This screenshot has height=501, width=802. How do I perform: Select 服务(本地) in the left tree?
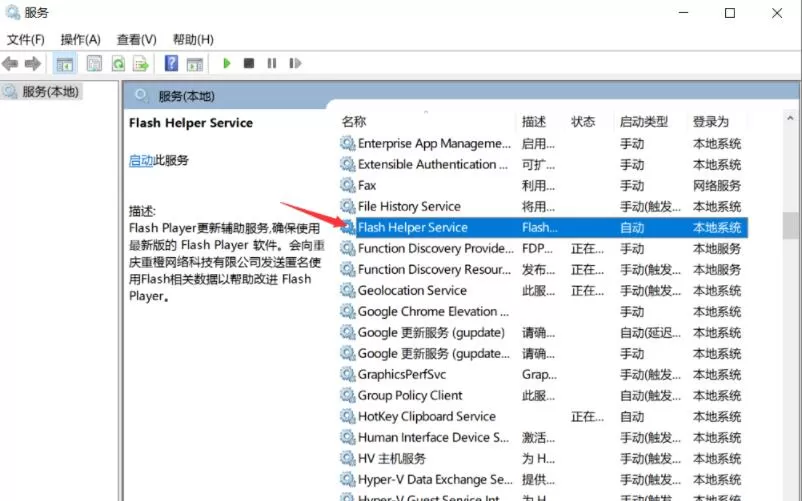pyautogui.click(x=50, y=92)
